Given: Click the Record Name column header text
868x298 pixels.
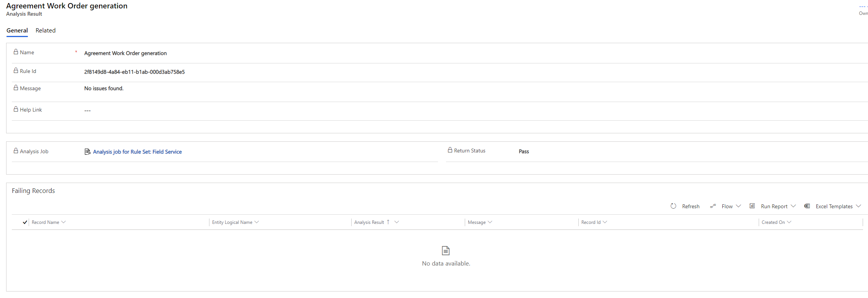Looking at the screenshot, I should 45,222.
